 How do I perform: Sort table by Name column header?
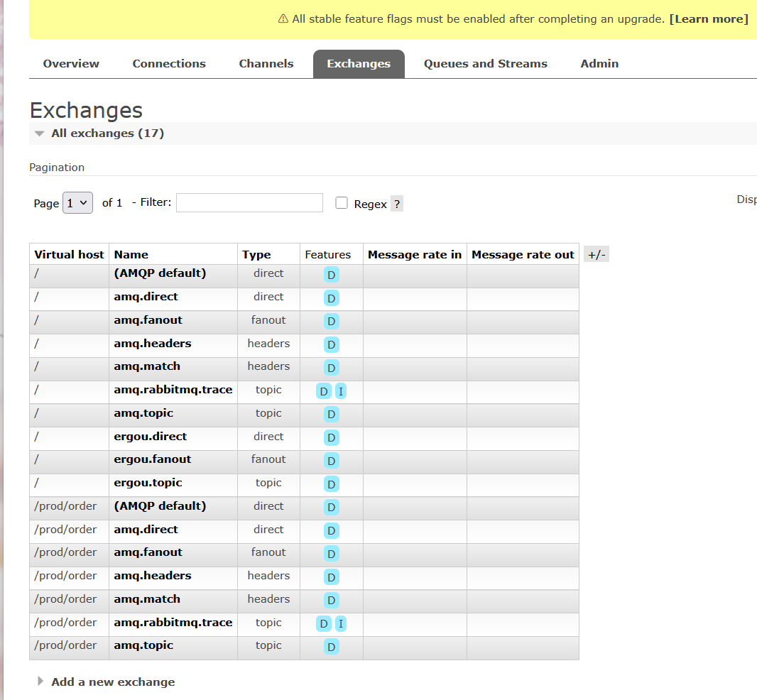tap(131, 255)
